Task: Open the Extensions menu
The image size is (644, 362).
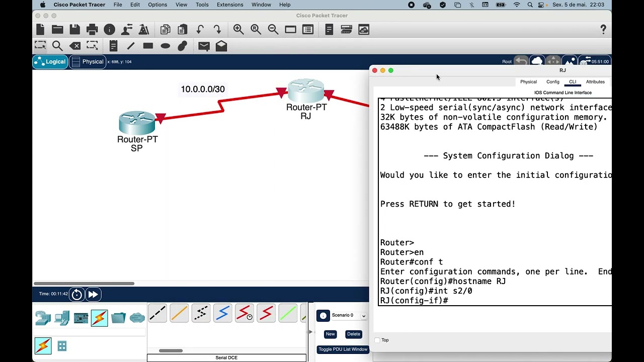Action: click(230, 5)
